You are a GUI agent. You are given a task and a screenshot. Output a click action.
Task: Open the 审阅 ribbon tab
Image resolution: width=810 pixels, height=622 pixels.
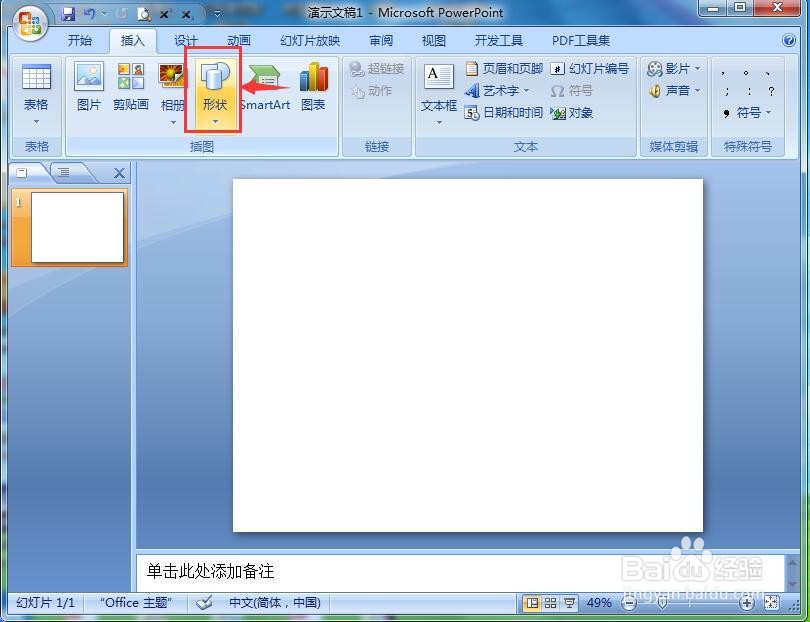coord(381,40)
